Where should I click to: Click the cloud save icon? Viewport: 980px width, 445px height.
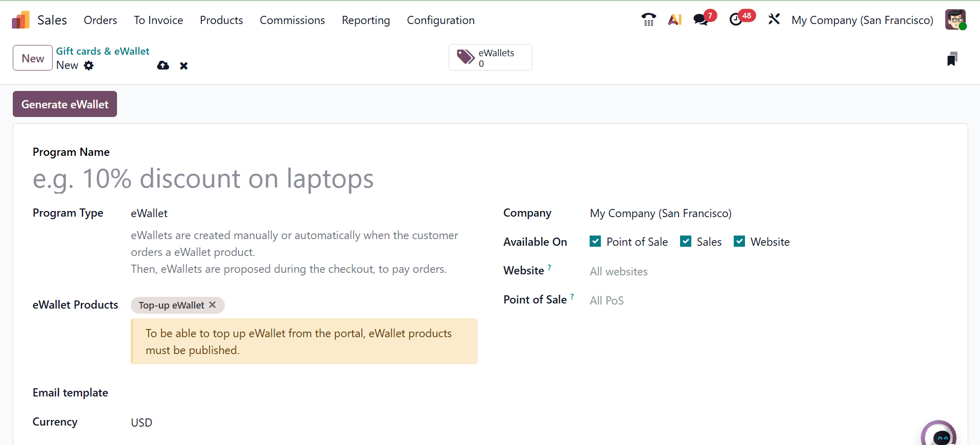[x=163, y=65]
